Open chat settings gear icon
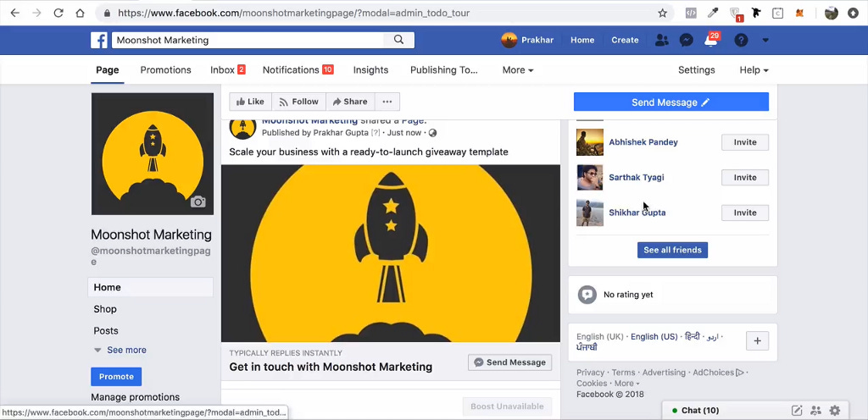This screenshot has width=868, height=420. tap(835, 410)
